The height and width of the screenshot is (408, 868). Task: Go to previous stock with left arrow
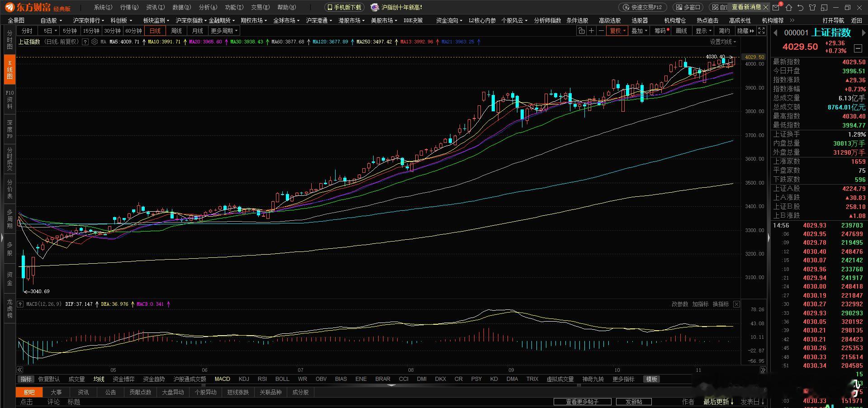pyautogui.click(x=775, y=33)
